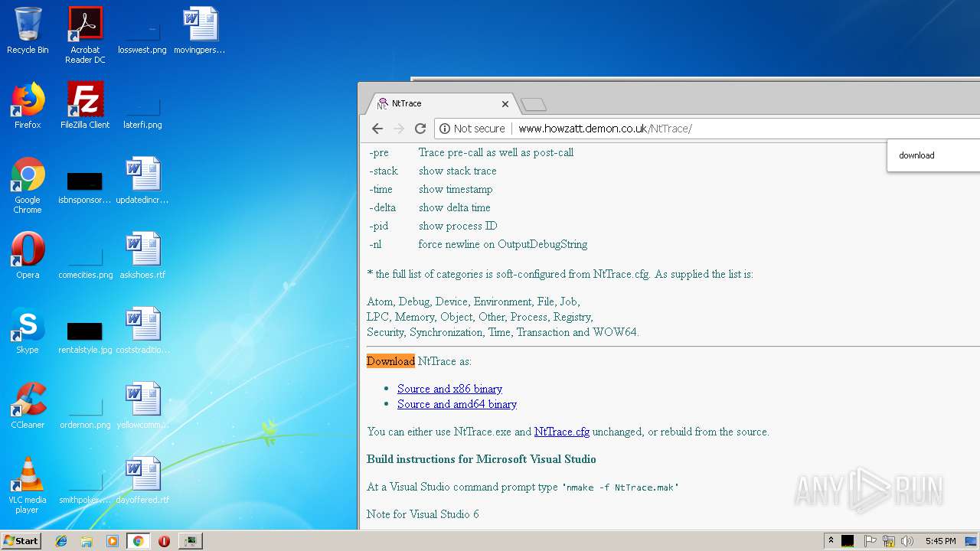This screenshot has height=551, width=980.
Task: Click Build instructions for Microsoft Visual Studio heading
Action: (x=482, y=459)
